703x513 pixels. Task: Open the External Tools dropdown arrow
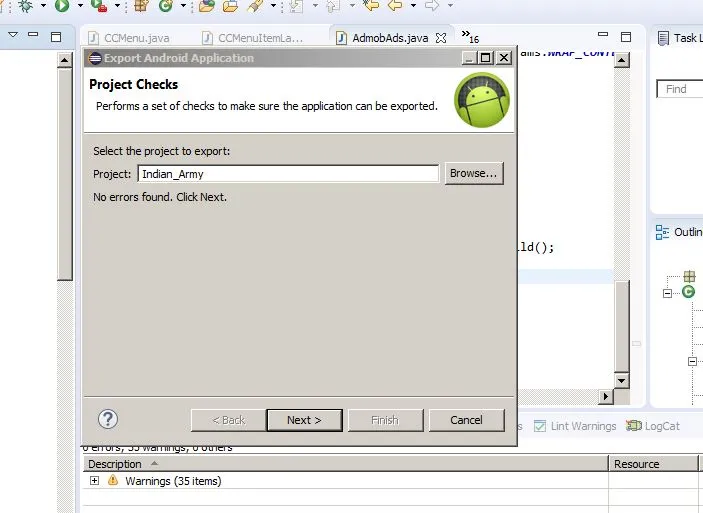coord(117,5)
